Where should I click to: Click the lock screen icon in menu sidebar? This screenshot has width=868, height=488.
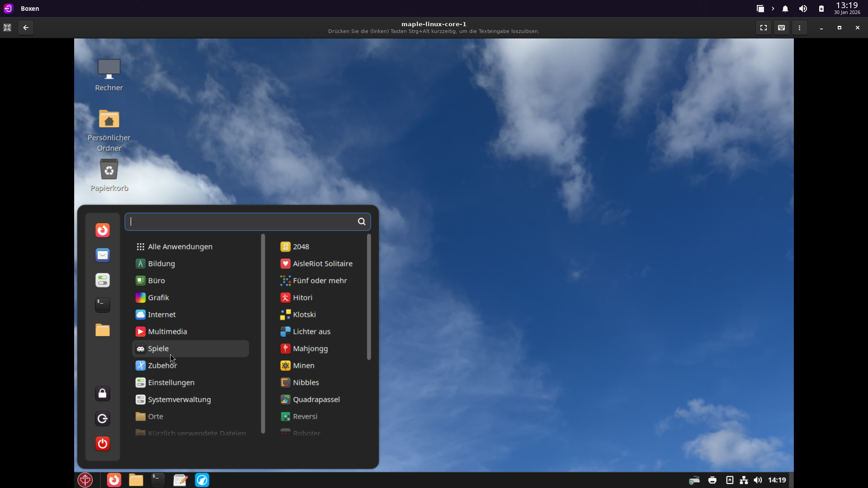(x=103, y=394)
